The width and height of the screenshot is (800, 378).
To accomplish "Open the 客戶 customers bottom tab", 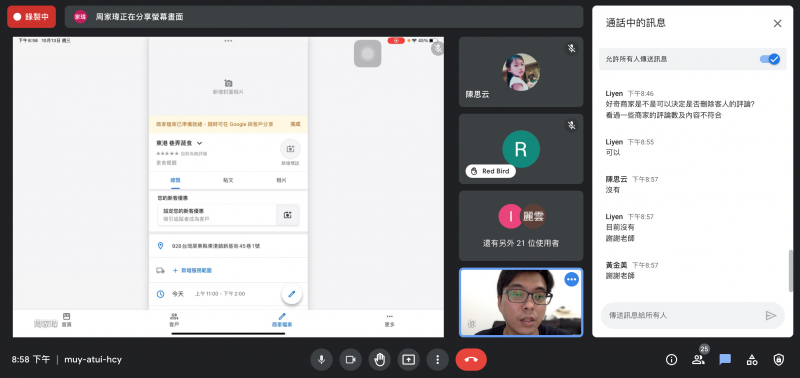I will tap(174, 320).
